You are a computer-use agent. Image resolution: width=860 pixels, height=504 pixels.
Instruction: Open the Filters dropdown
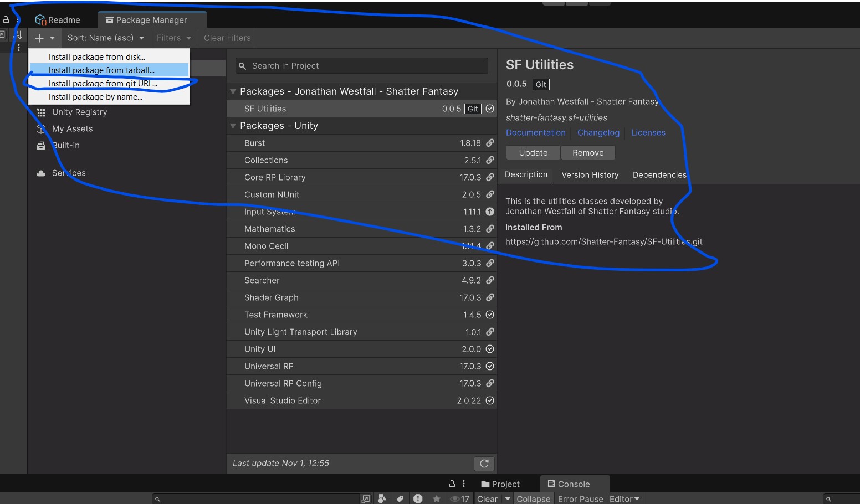[173, 38]
